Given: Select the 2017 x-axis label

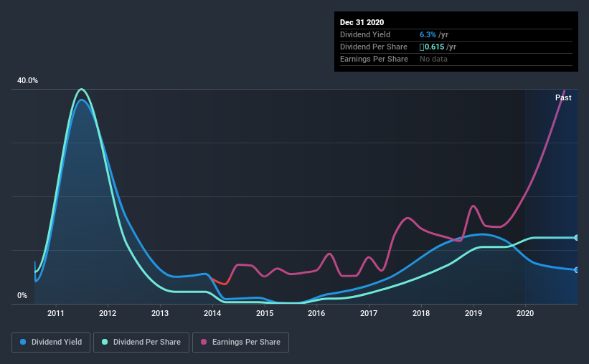Looking at the screenshot, I should click(369, 313).
